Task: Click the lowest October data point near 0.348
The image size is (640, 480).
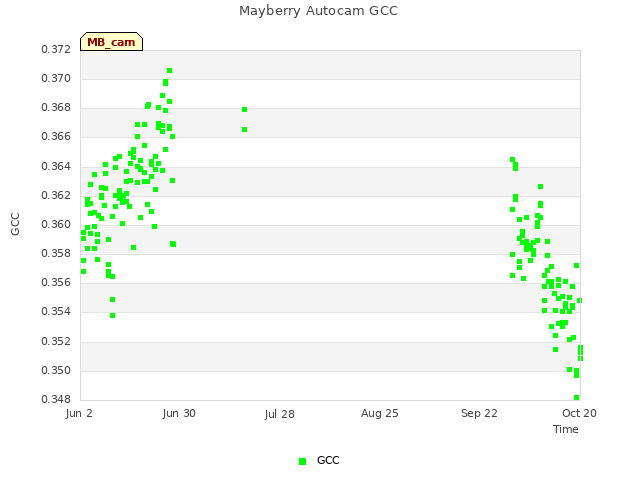Action: [x=576, y=398]
